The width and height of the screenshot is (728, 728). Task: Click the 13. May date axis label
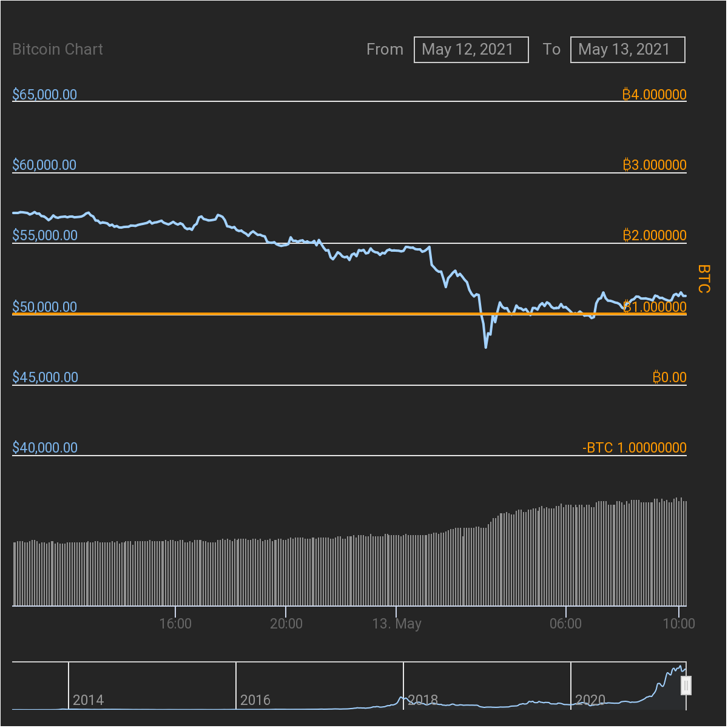click(x=397, y=624)
